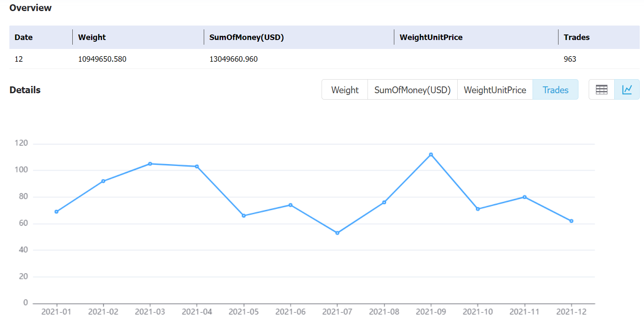Click the 20 y-axis label

coord(23,276)
